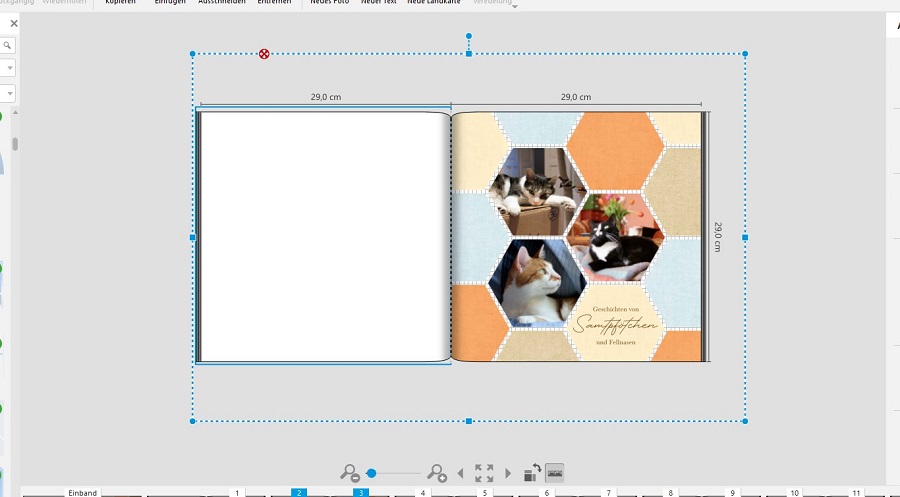
Task: Toggle the ruler dimensions button
Action: coord(554,473)
